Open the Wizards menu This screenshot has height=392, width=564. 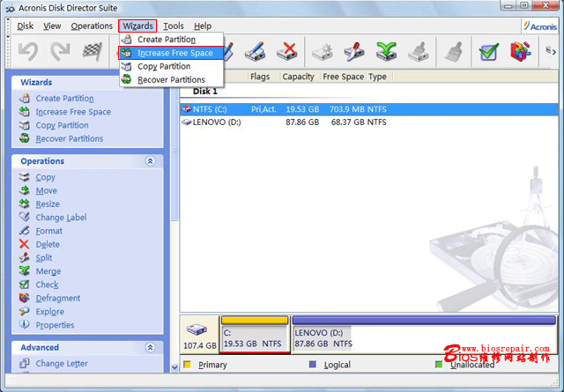pos(137,26)
